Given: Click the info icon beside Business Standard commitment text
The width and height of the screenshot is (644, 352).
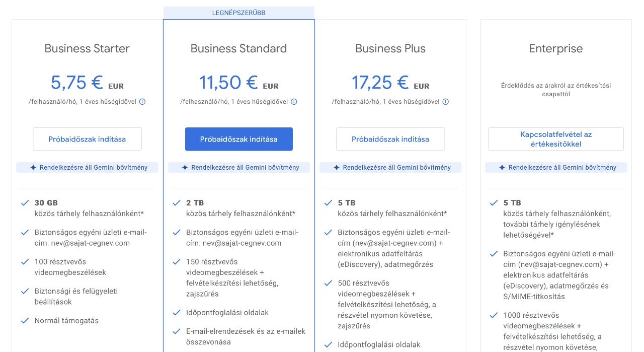Looking at the screenshot, I should click(x=294, y=102).
